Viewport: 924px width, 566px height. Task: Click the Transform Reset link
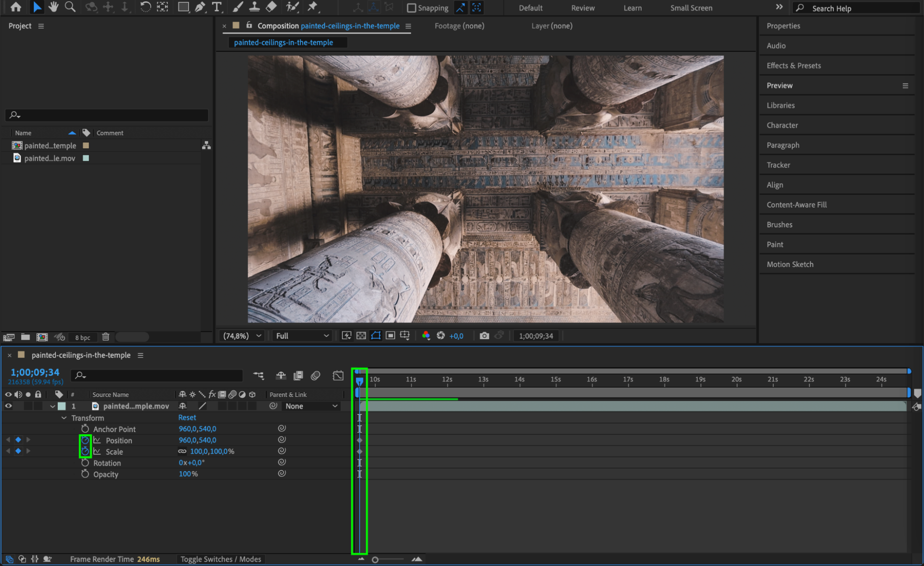(187, 417)
